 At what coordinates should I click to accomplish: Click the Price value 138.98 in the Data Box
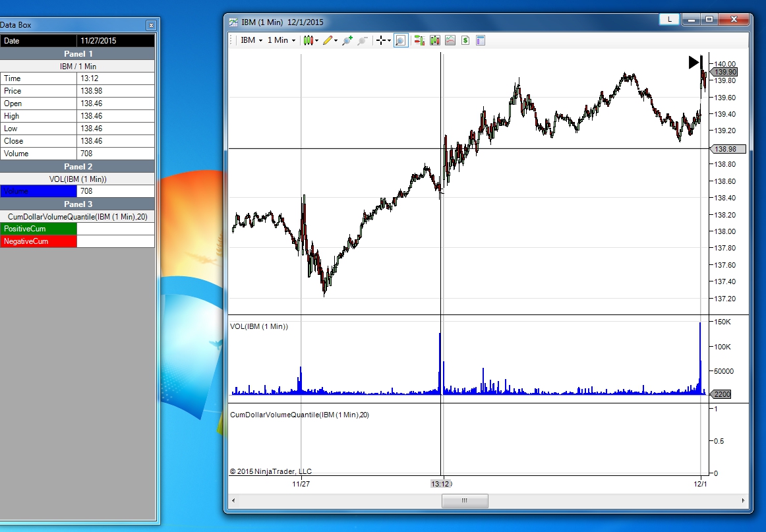pos(116,91)
